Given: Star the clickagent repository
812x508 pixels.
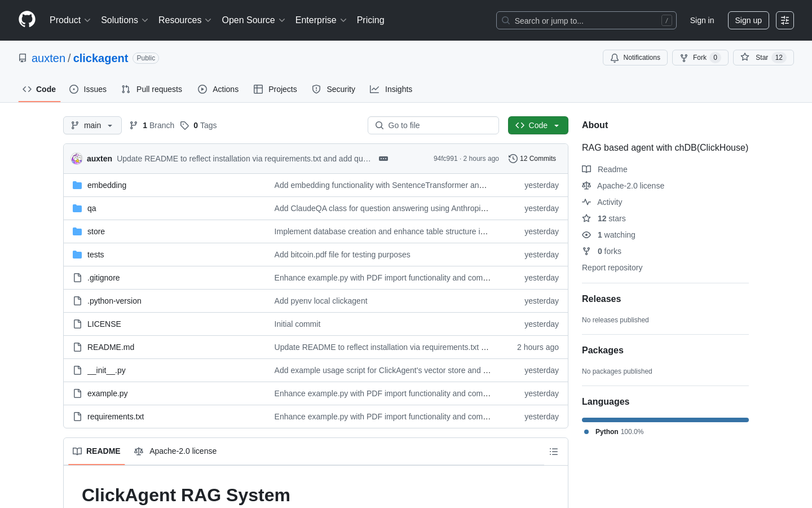Looking at the screenshot, I should tap(763, 58).
